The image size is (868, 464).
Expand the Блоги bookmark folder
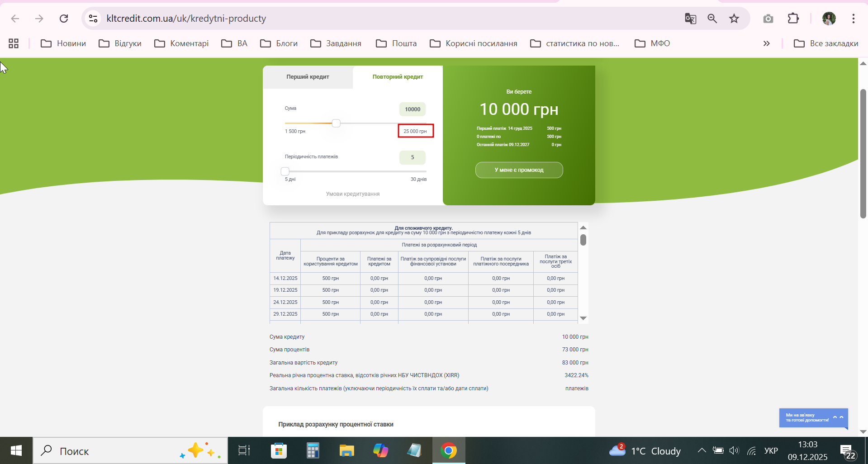279,43
